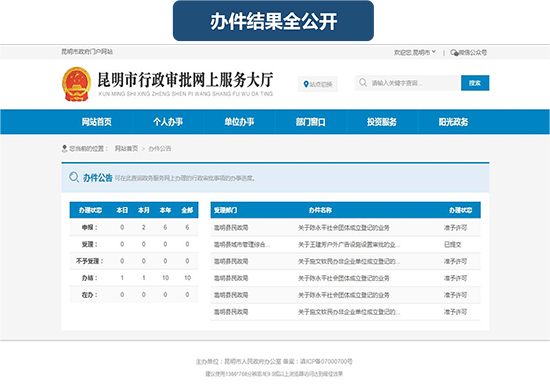Click the 办理状态 header in right table
This screenshot has height=390, width=550.
pos(461,210)
